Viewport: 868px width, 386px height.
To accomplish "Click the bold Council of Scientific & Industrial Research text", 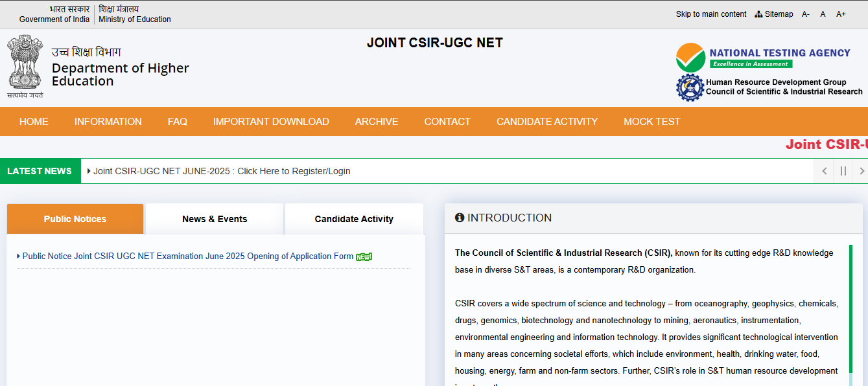I will (564, 253).
